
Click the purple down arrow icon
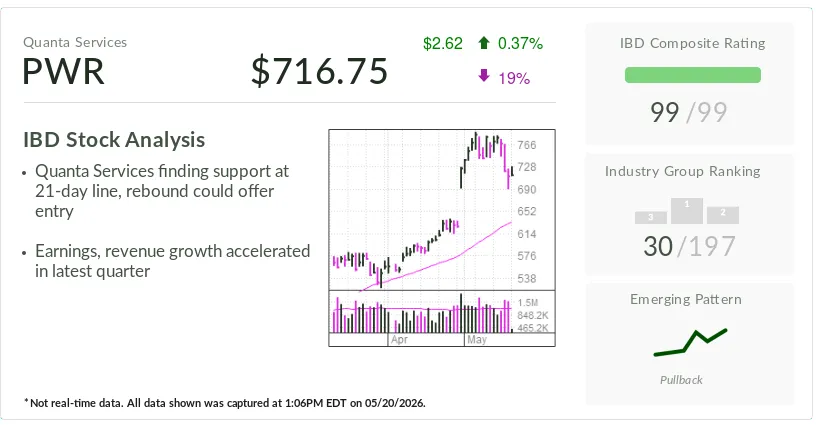click(483, 77)
